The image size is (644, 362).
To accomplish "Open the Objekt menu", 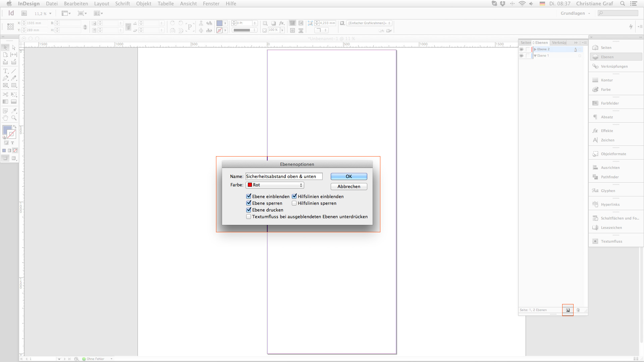I will tap(144, 4).
